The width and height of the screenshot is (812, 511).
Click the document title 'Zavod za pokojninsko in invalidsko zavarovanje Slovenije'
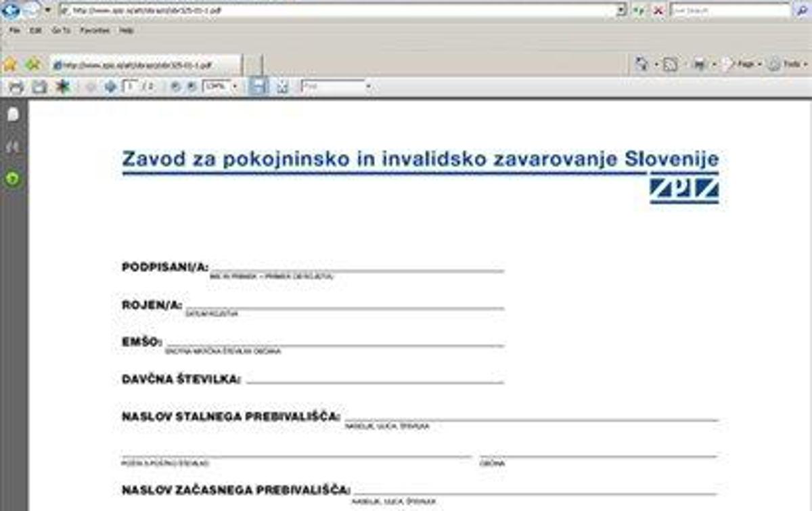420,159
